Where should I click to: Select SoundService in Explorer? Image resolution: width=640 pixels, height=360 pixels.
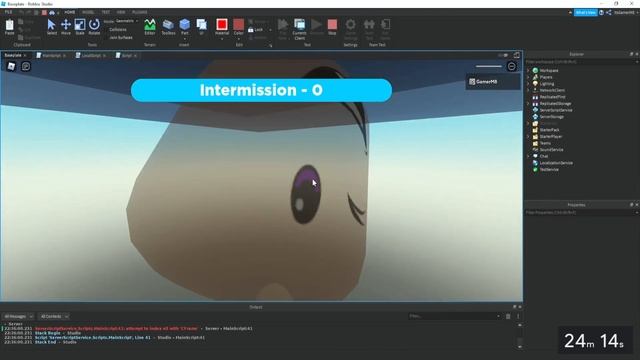551,150
